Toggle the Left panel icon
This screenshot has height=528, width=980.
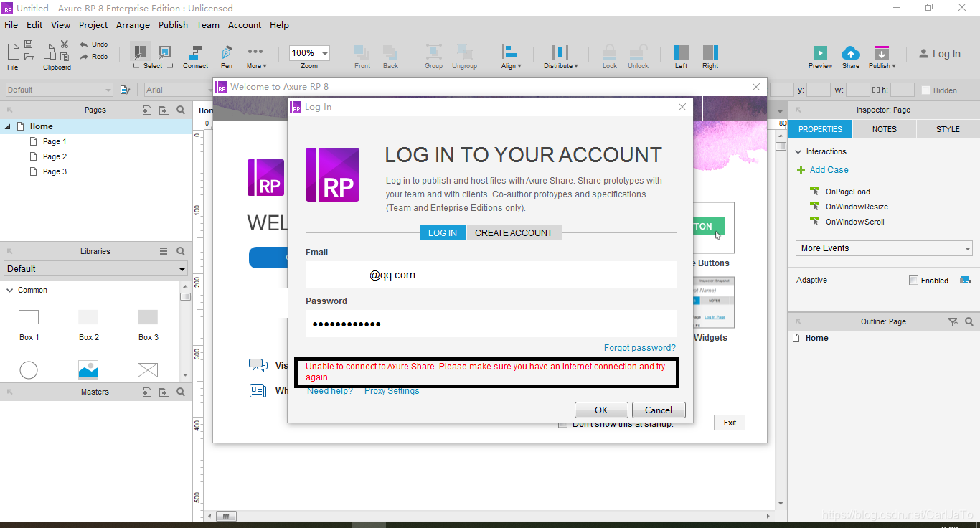pos(682,52)
